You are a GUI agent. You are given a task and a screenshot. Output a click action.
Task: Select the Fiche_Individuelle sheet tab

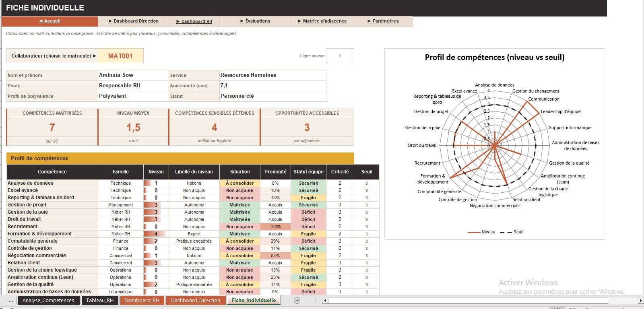(254, 301)
